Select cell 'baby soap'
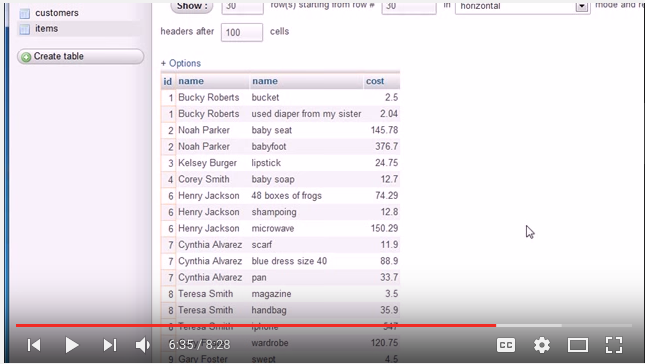 [x=273, y=179]
